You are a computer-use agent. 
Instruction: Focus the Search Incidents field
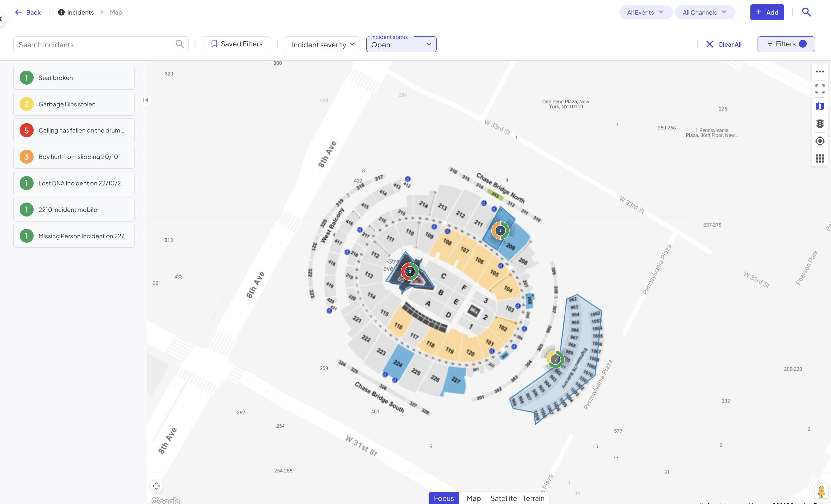(101, 44)
